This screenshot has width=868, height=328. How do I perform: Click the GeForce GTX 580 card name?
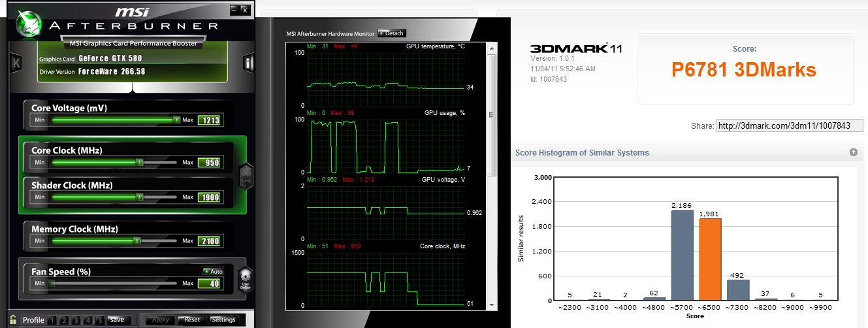(112, 57)
